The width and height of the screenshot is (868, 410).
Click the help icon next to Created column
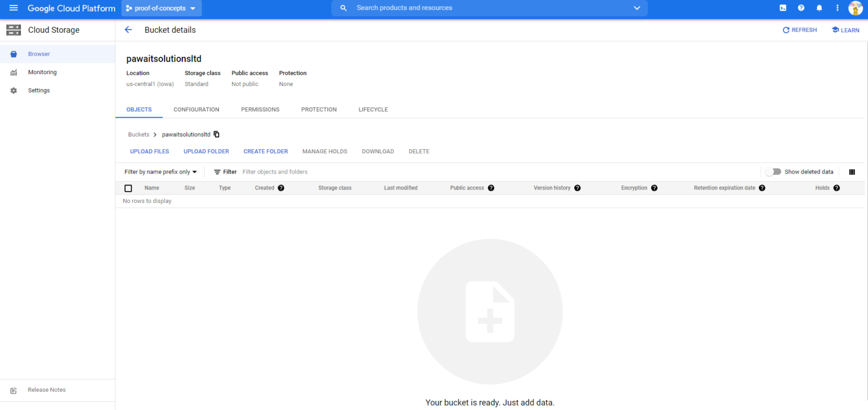pos(281,188)
